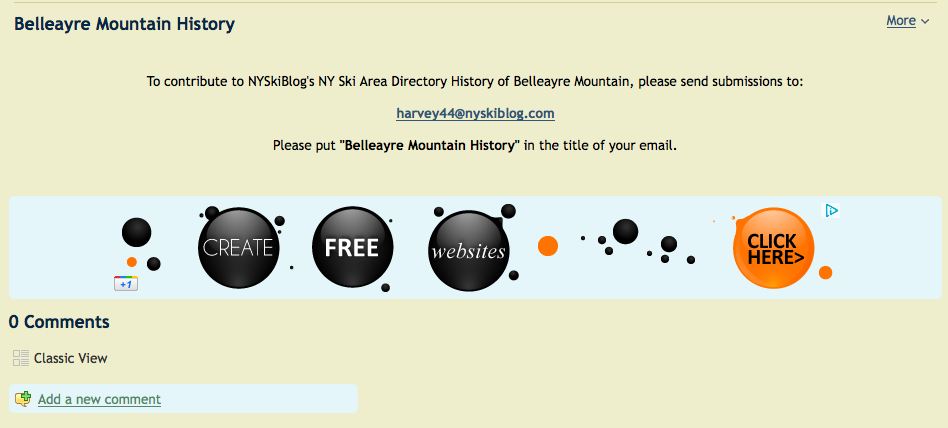Click the black 'websites' bubble in the ad
Image resolution: width=948 pixels, height=428 pixels.
tap(468, 250)
